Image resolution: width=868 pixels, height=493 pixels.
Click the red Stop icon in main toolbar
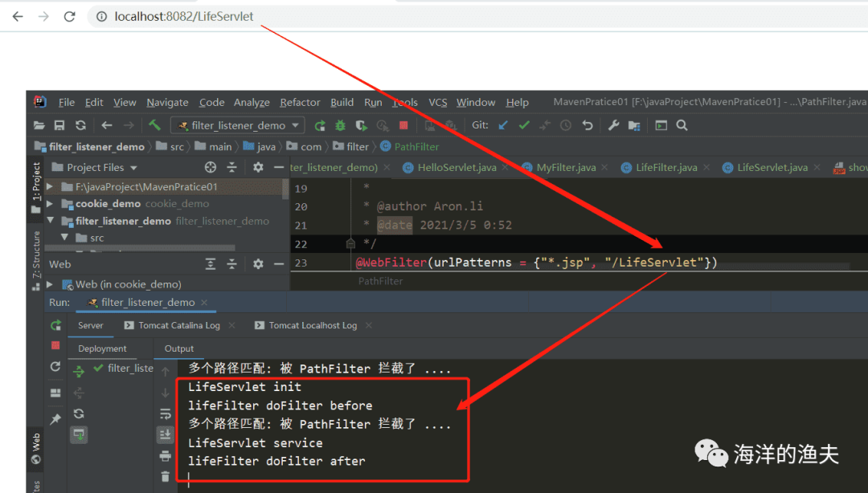tap(403, 125)
